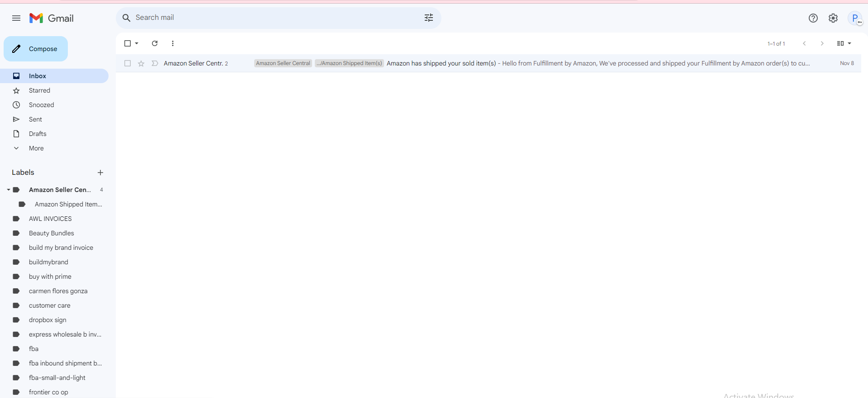
Task: Expand the More sidebar section
Action: point(36,148)
